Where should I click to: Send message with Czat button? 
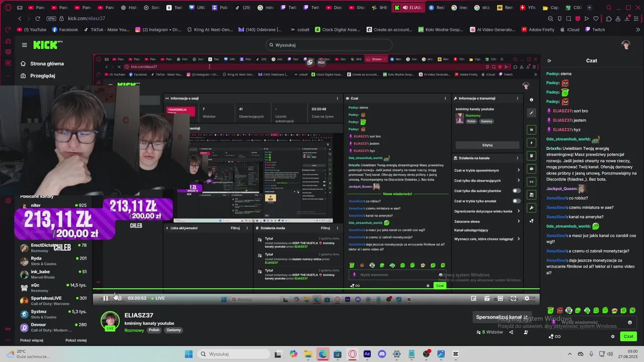tap(628, 336)
